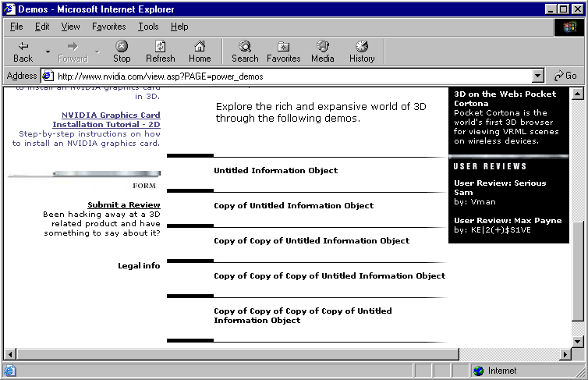Click the Internet zone globe icon
The image size is (588, 380).
[478, 371]
